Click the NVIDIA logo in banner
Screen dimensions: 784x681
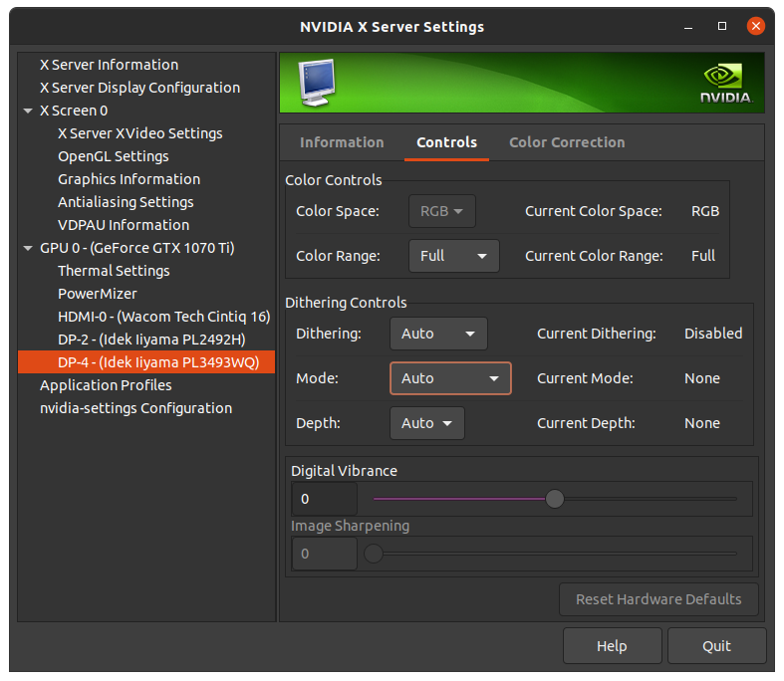point(726,83)
